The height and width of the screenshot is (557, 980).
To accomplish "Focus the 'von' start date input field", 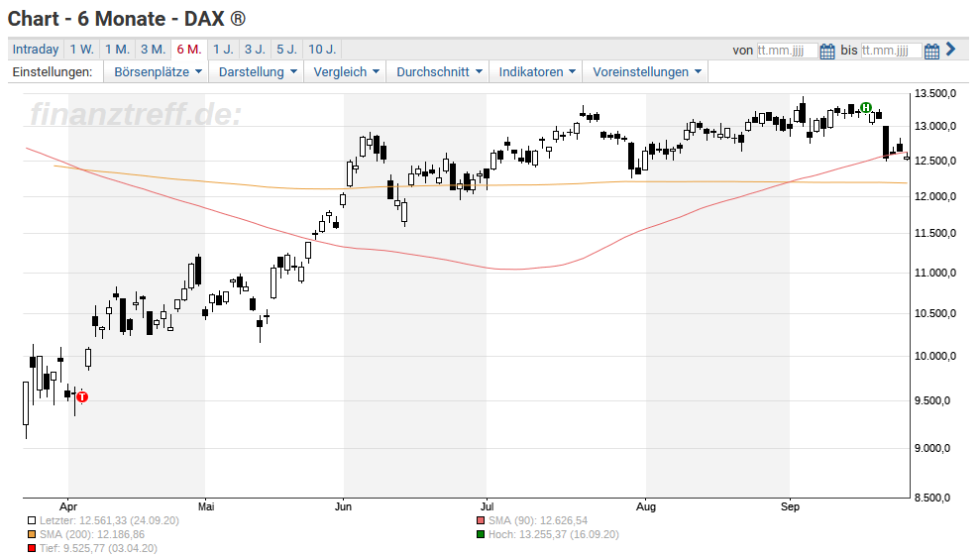I will (x=786, y=51).
